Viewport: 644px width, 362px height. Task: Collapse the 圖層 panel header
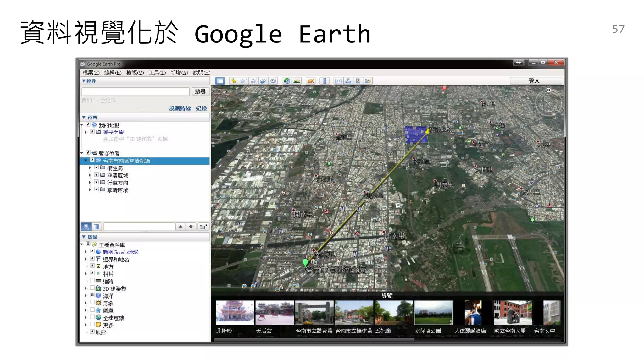145,237
